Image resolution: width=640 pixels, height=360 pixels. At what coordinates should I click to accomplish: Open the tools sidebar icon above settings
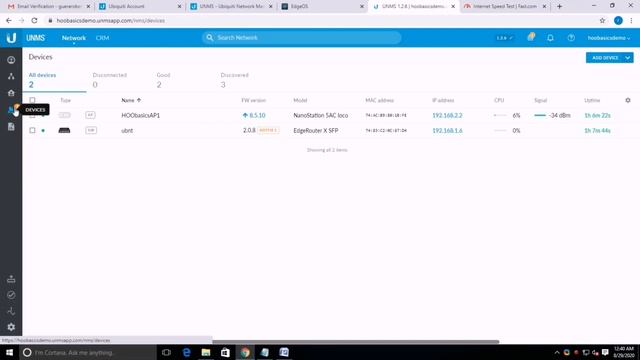pyautogui.click(x=11, y=311)
